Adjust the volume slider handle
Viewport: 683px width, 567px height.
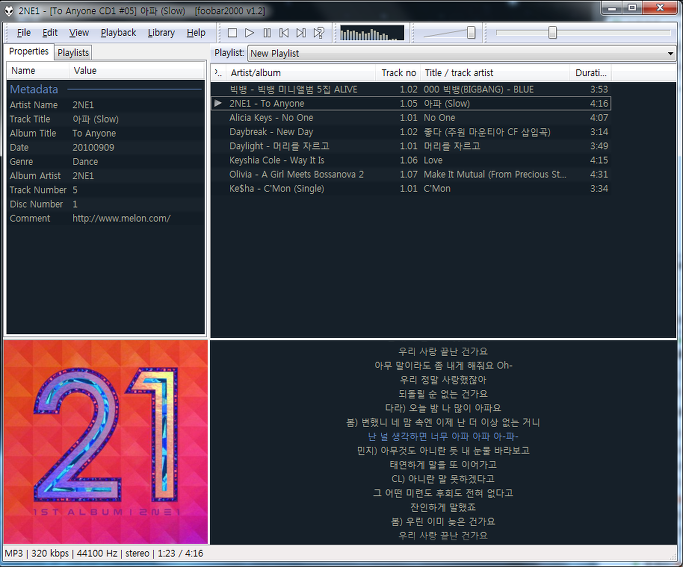click(x=471, y=33)
